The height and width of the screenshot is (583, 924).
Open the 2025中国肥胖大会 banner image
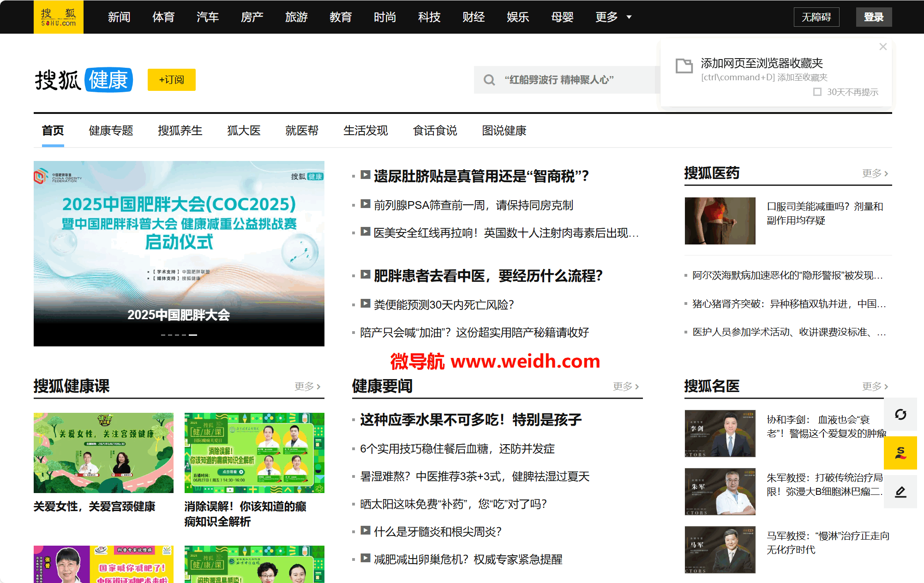[179, 254]
